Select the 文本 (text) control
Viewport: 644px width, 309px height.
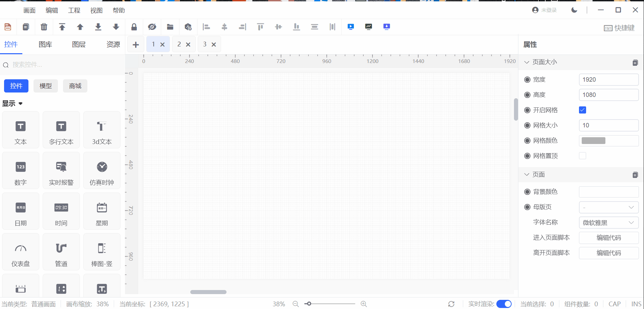tap(20, 130)
